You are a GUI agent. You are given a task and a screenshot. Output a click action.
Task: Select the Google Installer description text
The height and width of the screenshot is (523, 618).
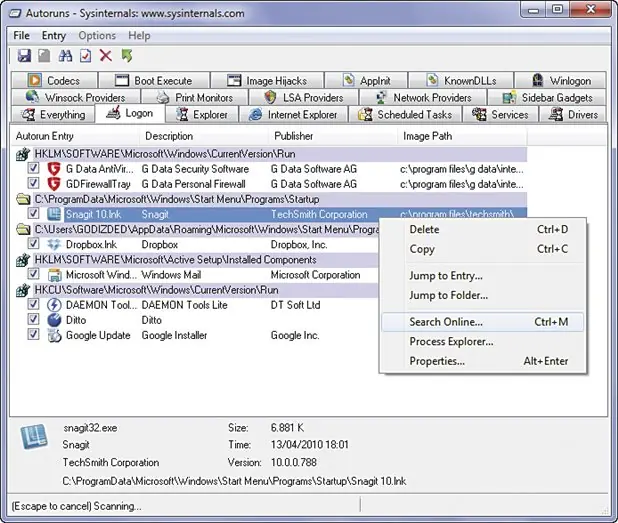tap(174, 335)
